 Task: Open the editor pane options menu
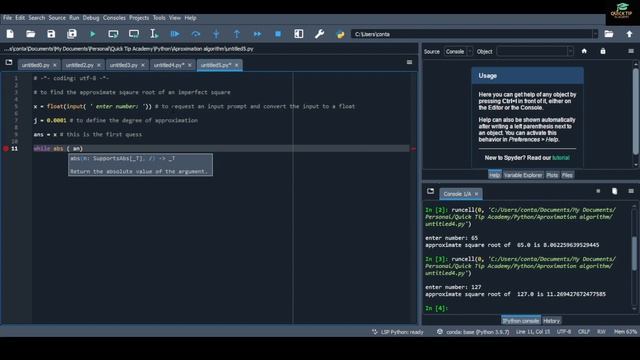click(x=409, y=62)
